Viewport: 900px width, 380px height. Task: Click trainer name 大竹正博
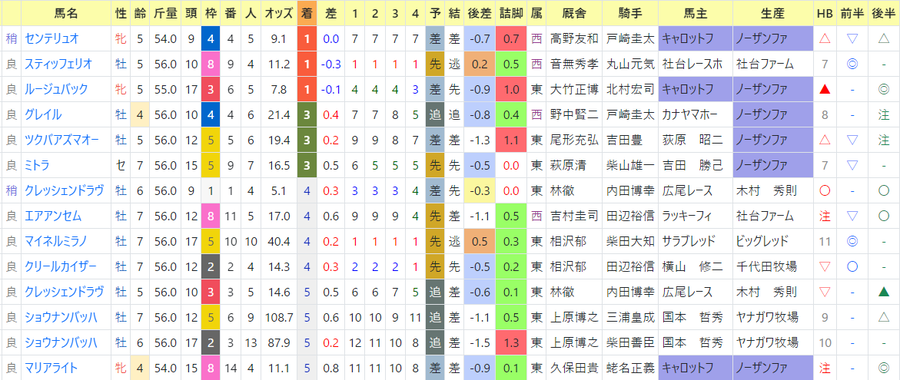coord(574,90)
